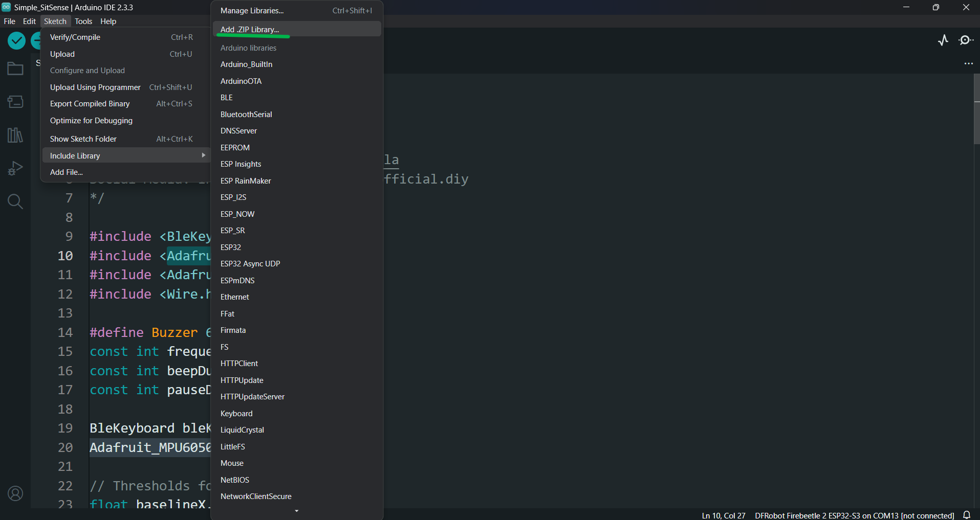Include the Ethernet library
The height and width of the screenshot is (520, 980).
[x=297, y=297]
